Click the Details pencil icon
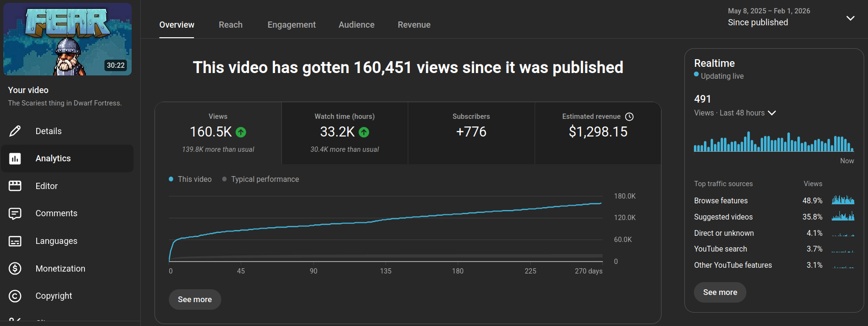Image resolution: width=868 pixels, height=326 pixels. 15,131
